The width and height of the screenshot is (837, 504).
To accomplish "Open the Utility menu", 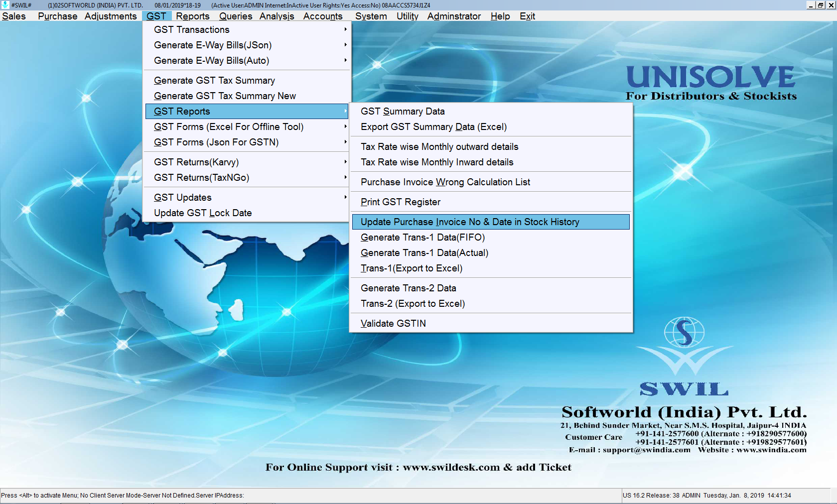I will [x=407, y=16].
